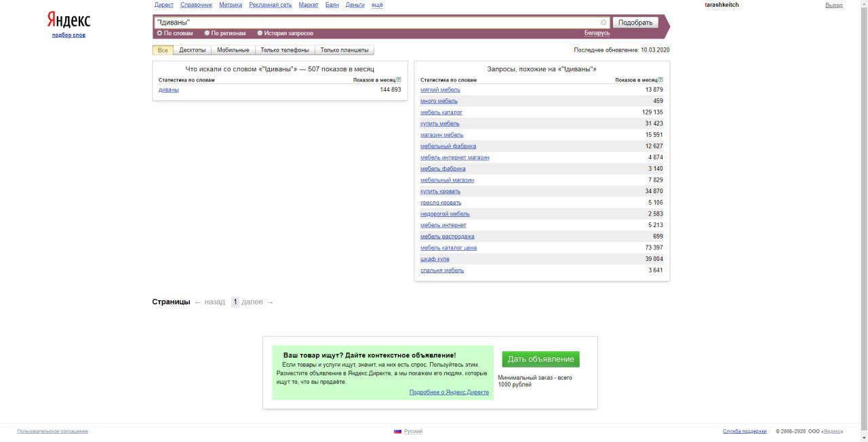Open 'спальня мебель' query link
Viewport: 868px width, 442px height.
[x=442, y=270]
